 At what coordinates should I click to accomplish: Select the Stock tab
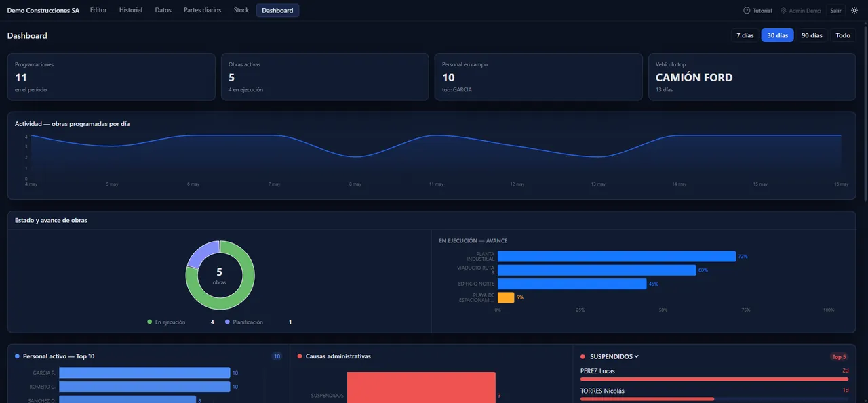point(241,10)
